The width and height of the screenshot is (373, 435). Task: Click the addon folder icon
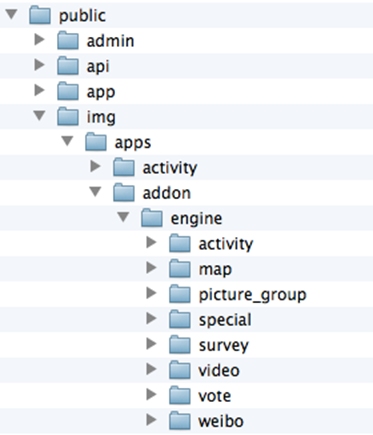tap(124, 193)
